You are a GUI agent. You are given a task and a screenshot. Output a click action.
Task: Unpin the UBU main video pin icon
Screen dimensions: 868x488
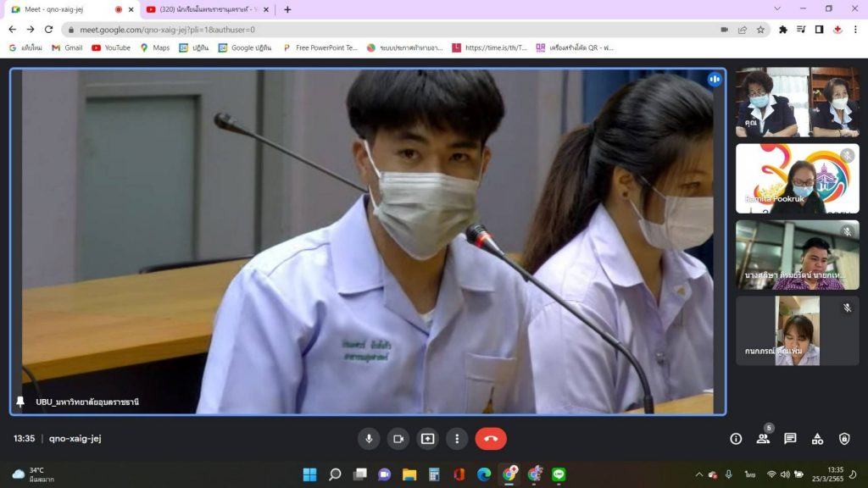(x=20, y=402)
